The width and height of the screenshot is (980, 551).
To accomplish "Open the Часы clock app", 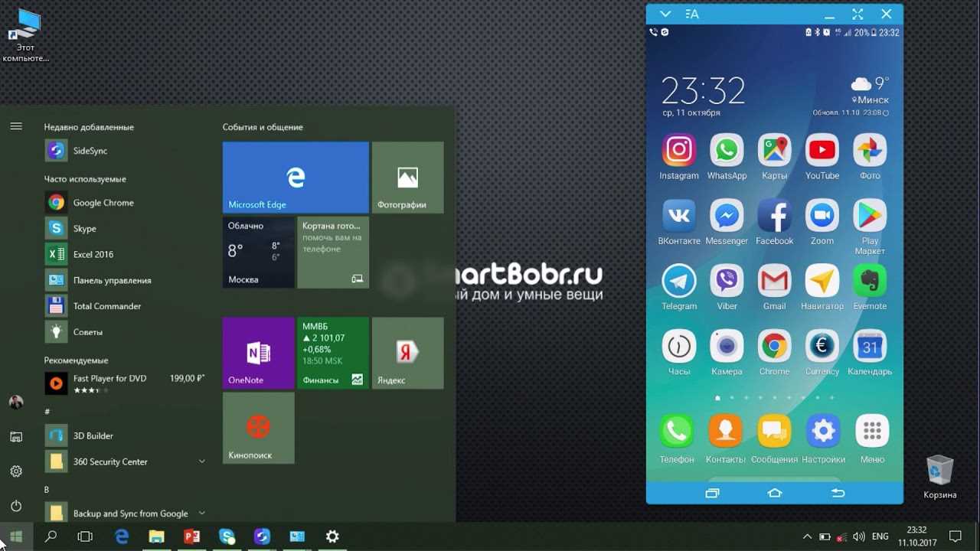I will [x=679, y=347].
